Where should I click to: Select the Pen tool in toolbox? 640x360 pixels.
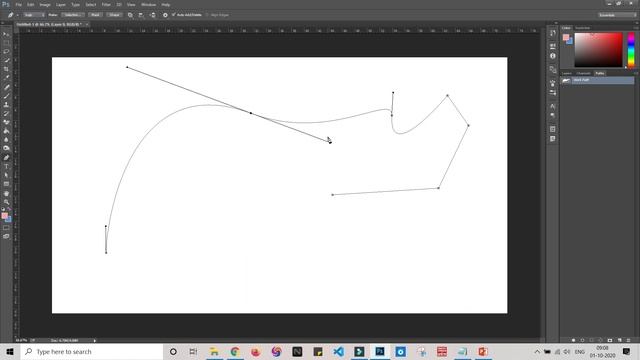[6, 158]
